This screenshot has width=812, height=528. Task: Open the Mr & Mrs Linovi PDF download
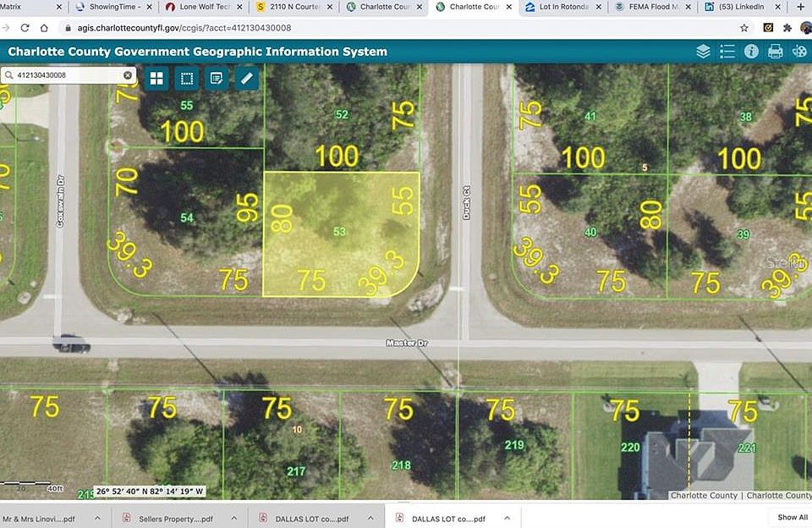click(x=39, y=519)
